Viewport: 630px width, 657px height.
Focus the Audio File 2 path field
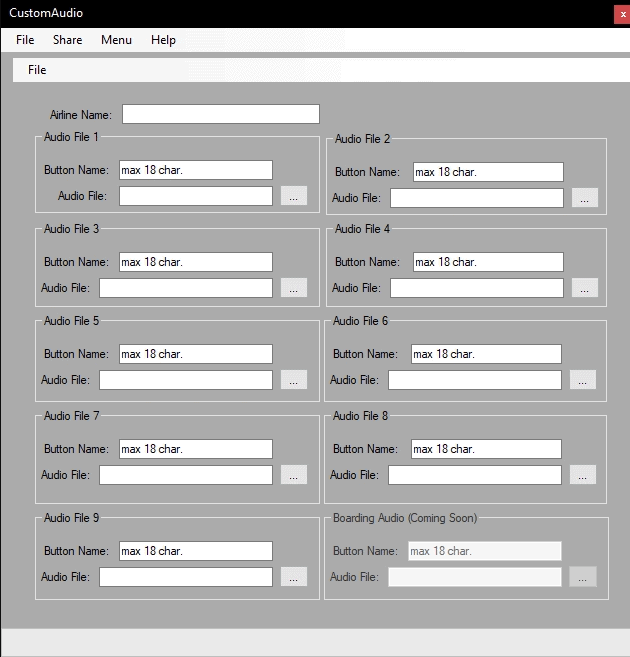pyautogui.click(x=476, y=198)
